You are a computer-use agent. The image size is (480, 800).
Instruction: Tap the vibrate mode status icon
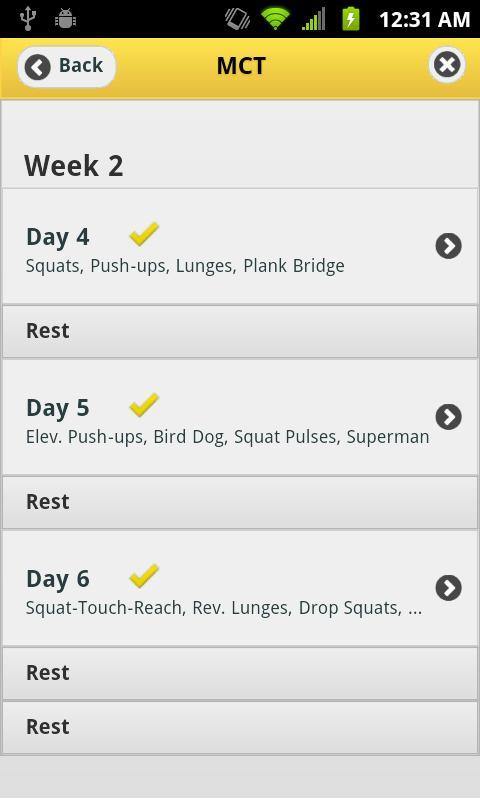237,19
